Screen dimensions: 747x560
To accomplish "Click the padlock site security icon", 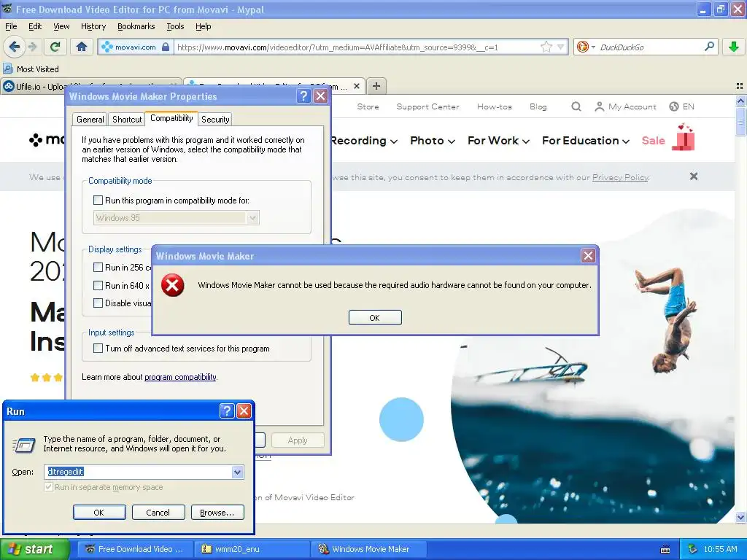I will coord(166,47).
